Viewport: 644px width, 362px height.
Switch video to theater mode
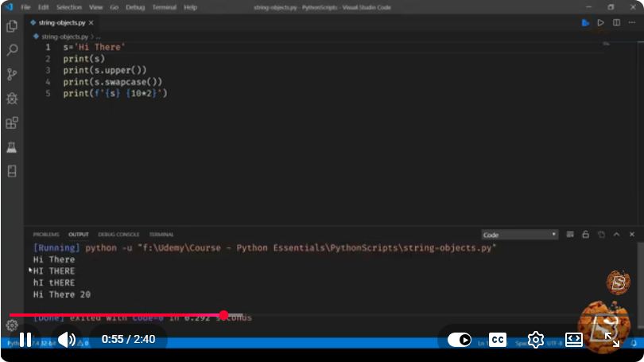click(574, 340)
